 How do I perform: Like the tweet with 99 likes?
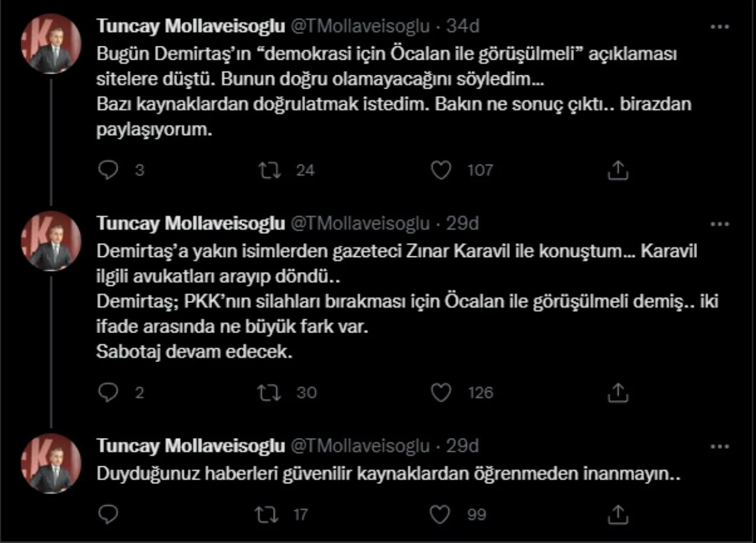coord(440,514)
